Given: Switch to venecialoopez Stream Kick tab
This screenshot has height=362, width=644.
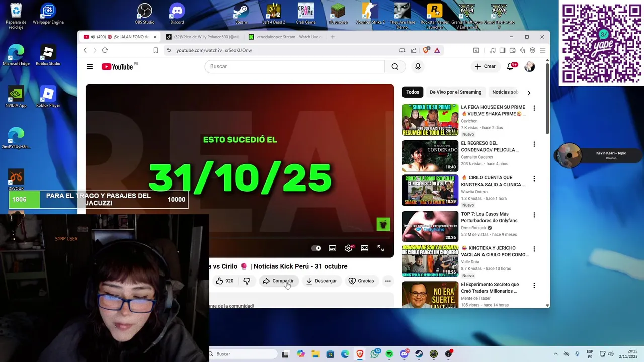Looking at the screenshot, I should point(285,37).
